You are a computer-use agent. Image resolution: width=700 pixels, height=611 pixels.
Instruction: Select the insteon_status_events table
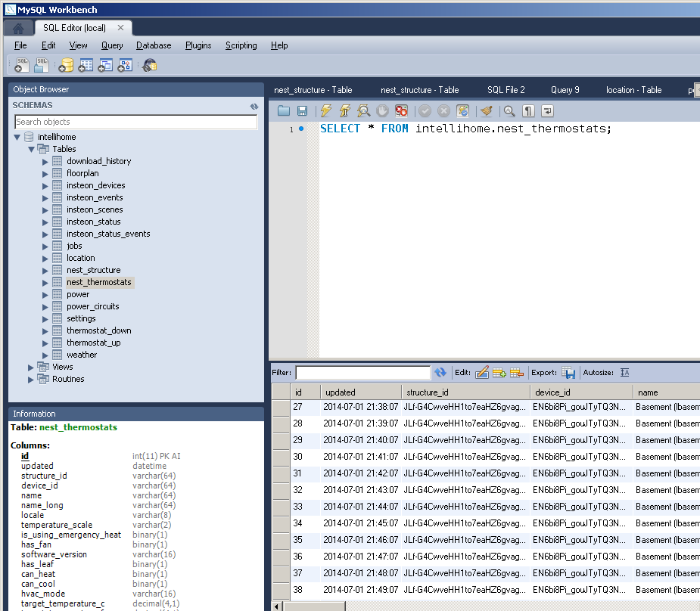click(108, 234)
